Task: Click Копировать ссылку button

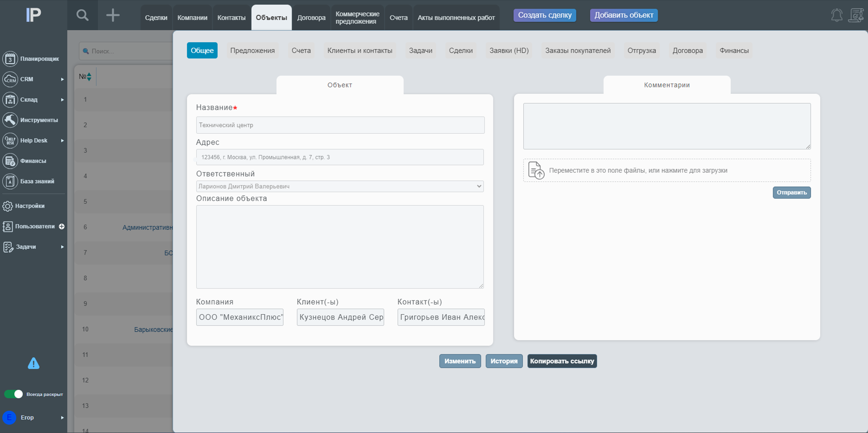Action: [x=562, y=361]
